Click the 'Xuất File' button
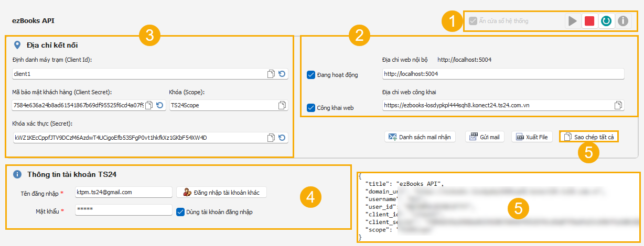This screenshot has height=246, width=644. [532, 137]
